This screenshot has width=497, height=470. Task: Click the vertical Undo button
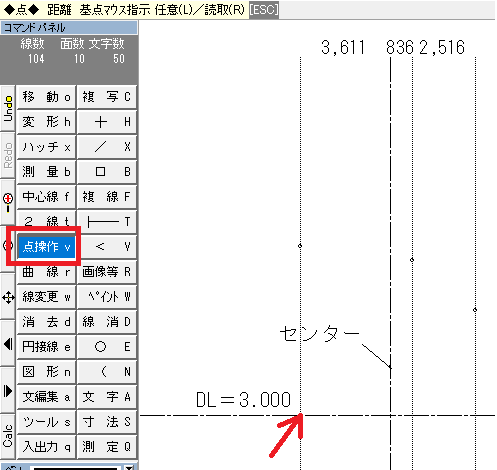point(8,108)
